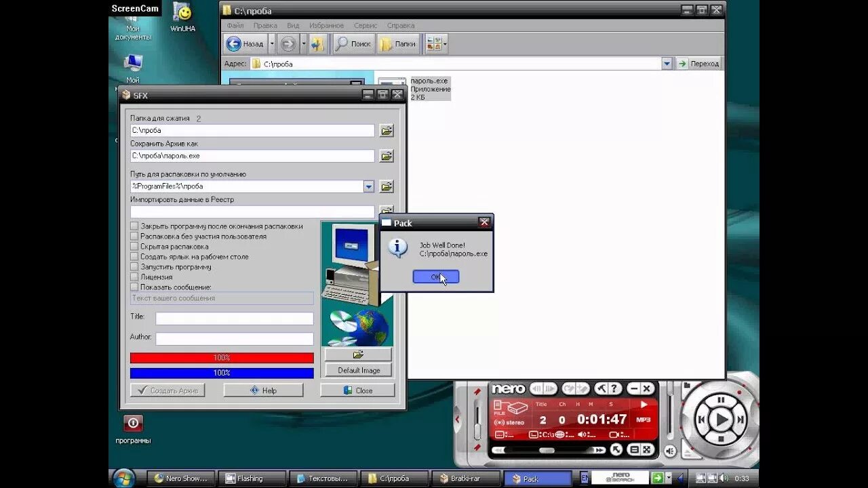Open the Back button history dropdown arrow
Viewport: 868px width, 488px height.
[272, 44]
